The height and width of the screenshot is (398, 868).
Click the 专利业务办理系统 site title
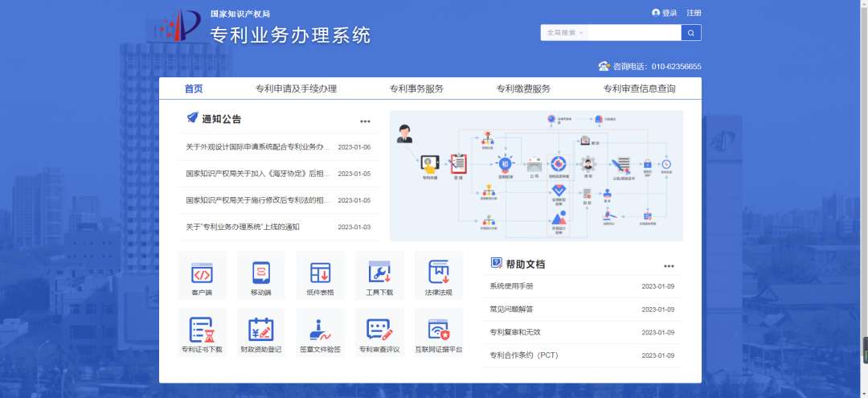(290, 35)
